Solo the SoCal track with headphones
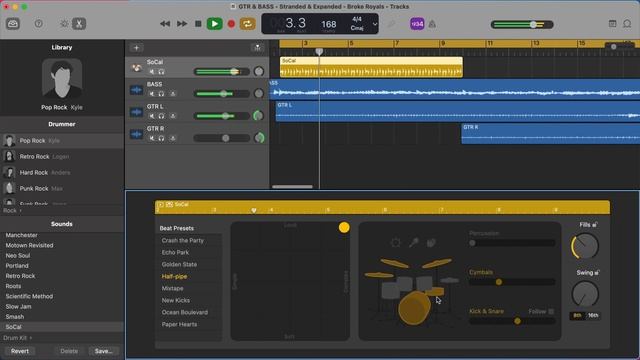This screenshot has width=640, height=360. 161,72
